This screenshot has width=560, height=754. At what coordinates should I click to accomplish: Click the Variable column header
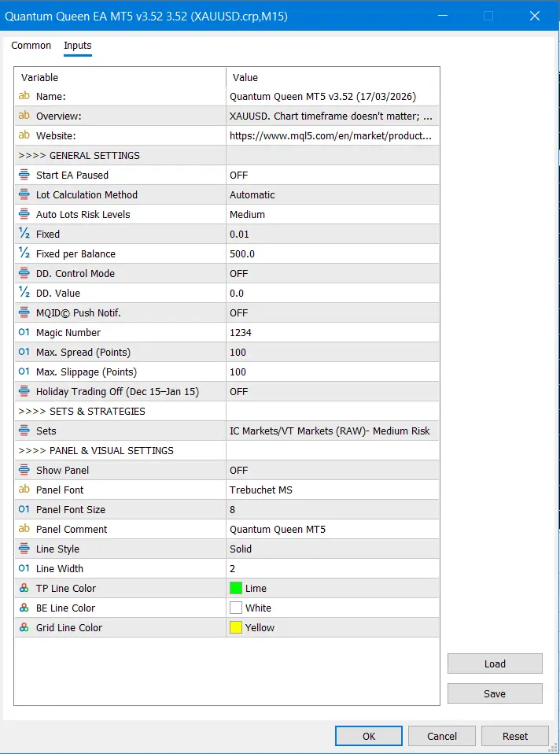(x=120, y=77)
